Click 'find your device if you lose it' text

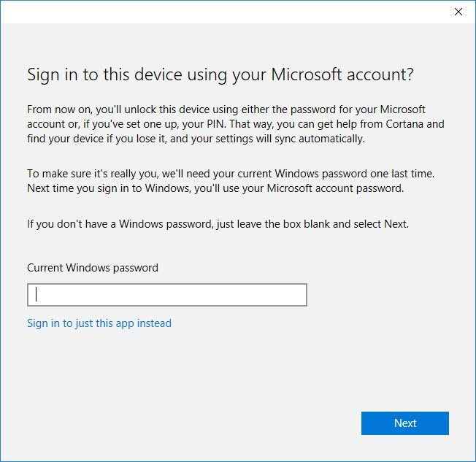97,139
